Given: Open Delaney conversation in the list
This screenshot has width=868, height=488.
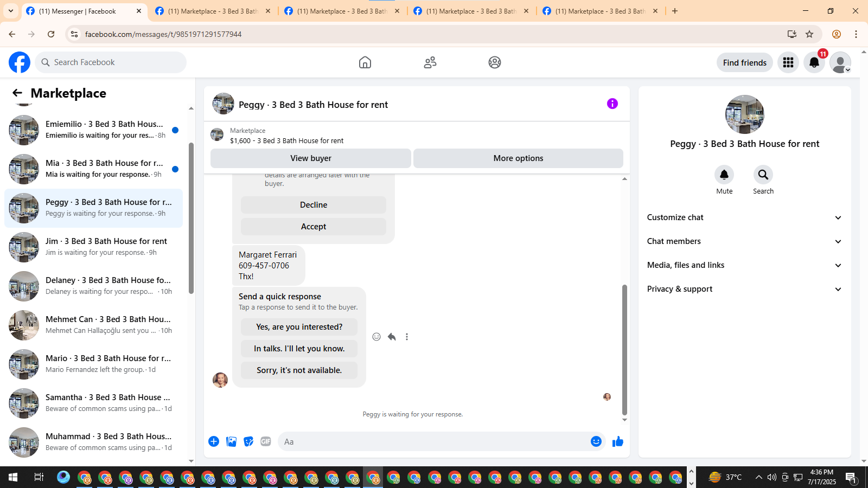Looking at the screenshot, I should tap(93, 286).
